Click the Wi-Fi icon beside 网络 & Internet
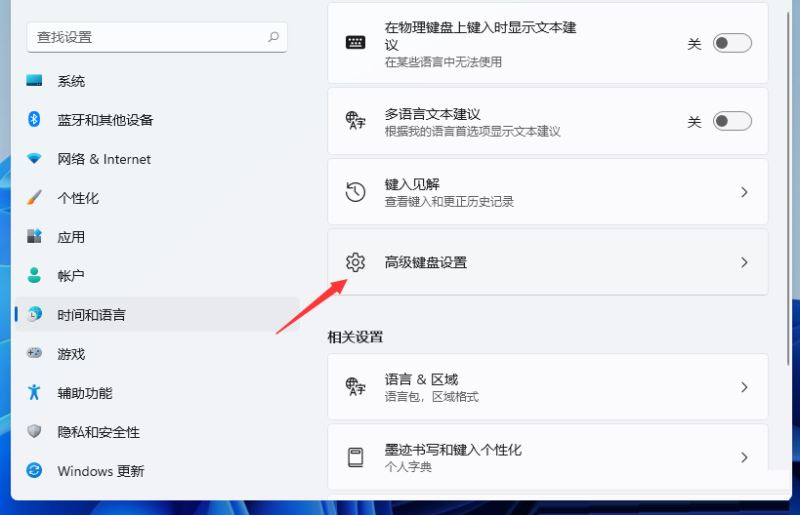Image resolution: width=800 pixels, height=515 pixels. 34,158
